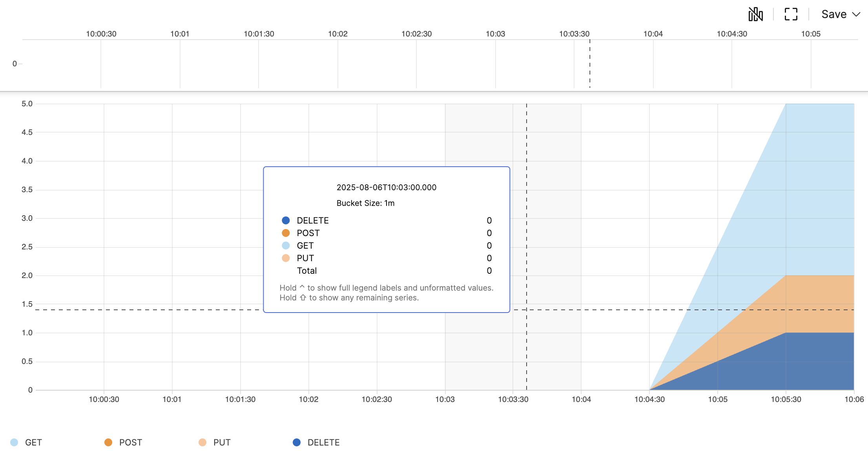Image resolution: width=868 pixels, height=451 pixels.
Task: Click the DELETE legend marker at bottom
Action: (x=296, y=442)
